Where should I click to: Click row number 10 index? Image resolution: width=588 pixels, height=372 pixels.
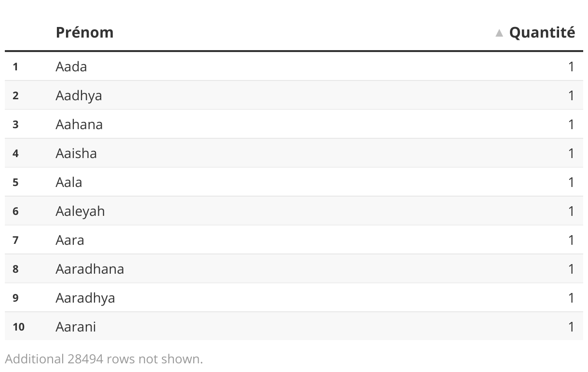point(18,327)
